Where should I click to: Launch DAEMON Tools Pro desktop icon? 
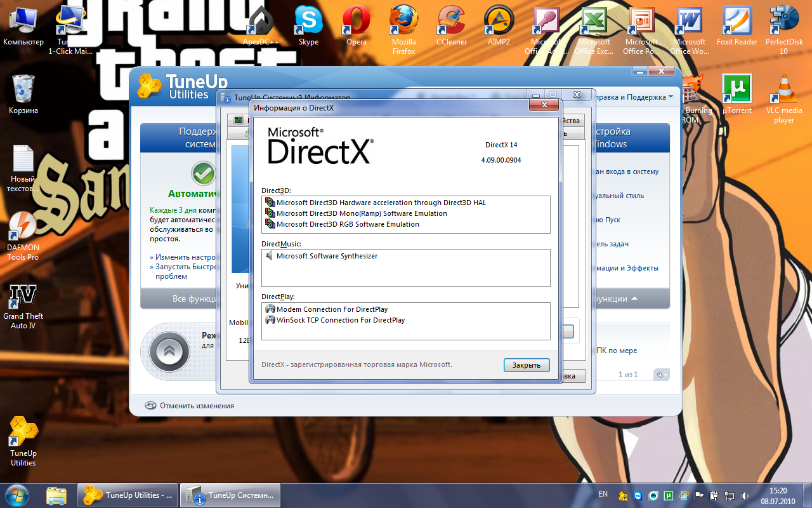(23, 236)
